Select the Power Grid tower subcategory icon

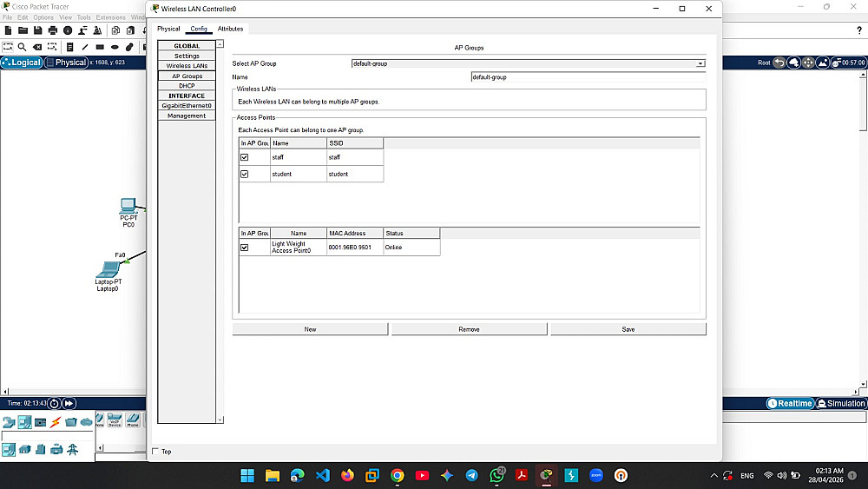(73, 450)
